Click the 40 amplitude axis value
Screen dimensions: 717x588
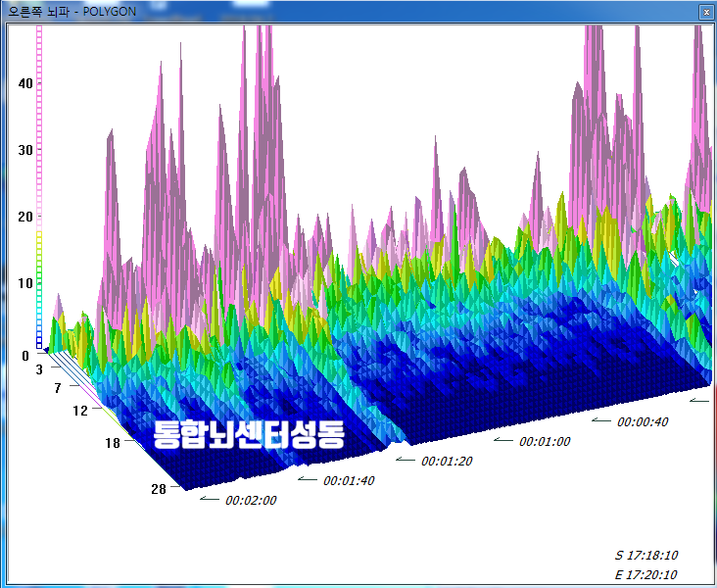[x=25, y=83]
